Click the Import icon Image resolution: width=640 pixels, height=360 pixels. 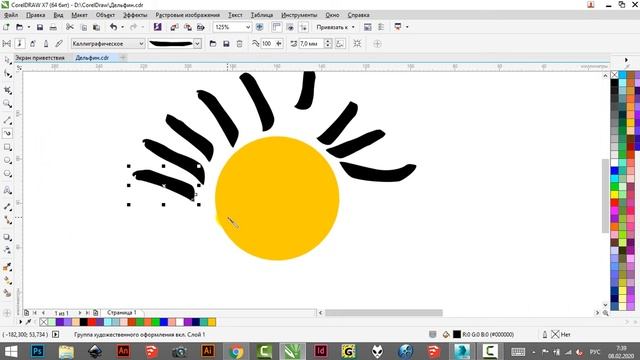174,27
